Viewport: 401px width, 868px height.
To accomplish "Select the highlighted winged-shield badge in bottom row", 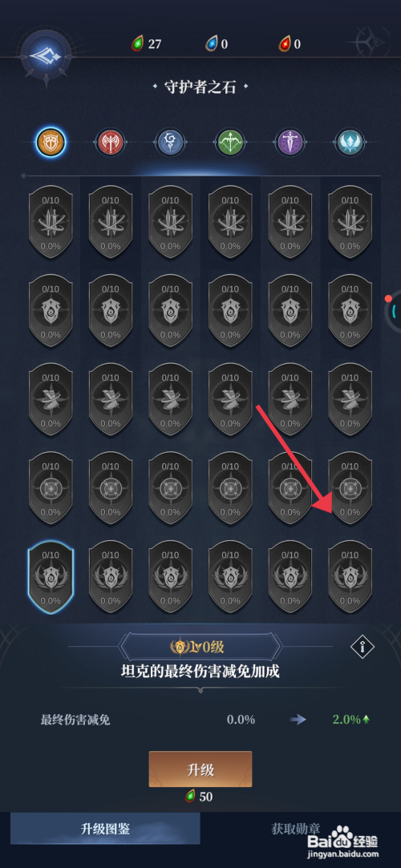I will tap(51, 577).
